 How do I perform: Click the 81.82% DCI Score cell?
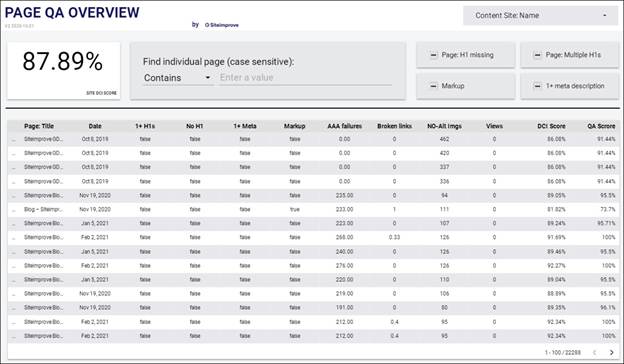[x=556, y=209]
